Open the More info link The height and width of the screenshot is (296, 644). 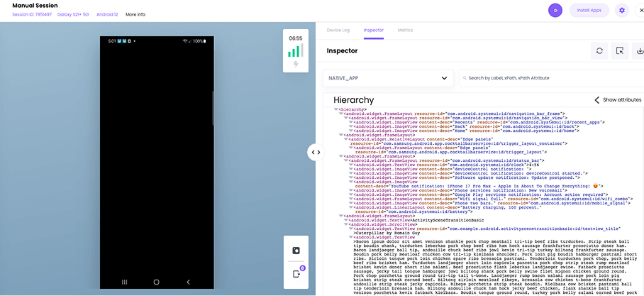pyautogui.click(x=135, y=14)
